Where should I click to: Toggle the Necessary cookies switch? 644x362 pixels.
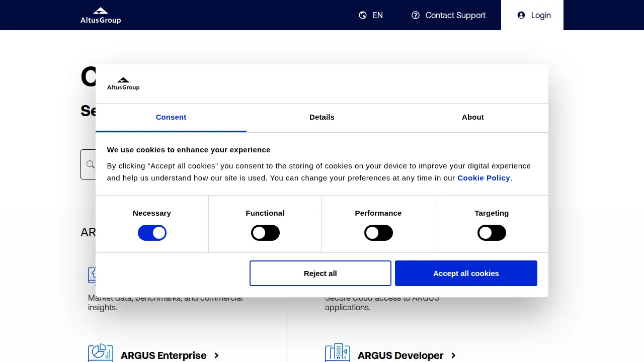click(152, 233)
